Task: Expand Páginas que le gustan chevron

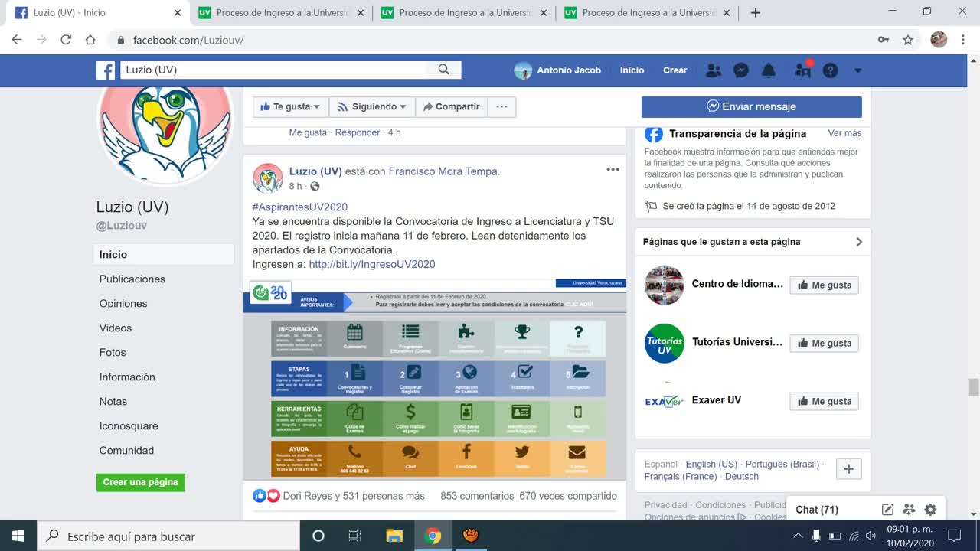Action: point(859,242)
